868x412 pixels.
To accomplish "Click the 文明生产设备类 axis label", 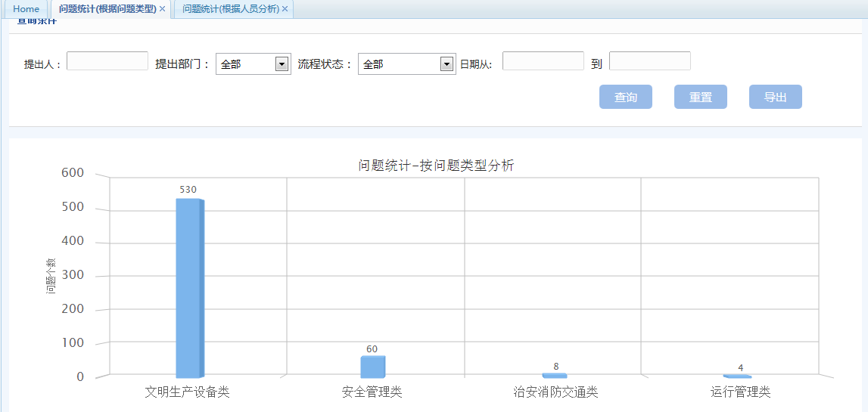I will [x=187, y=392].
